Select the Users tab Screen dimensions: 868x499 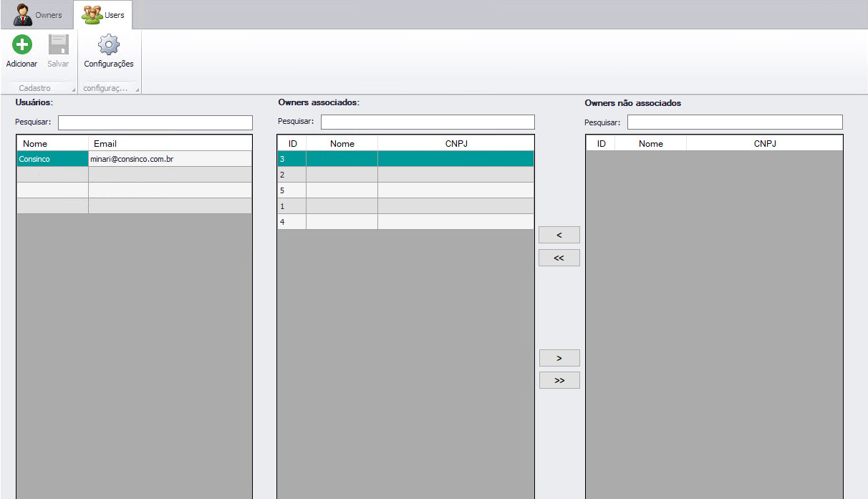click(103, 14)
